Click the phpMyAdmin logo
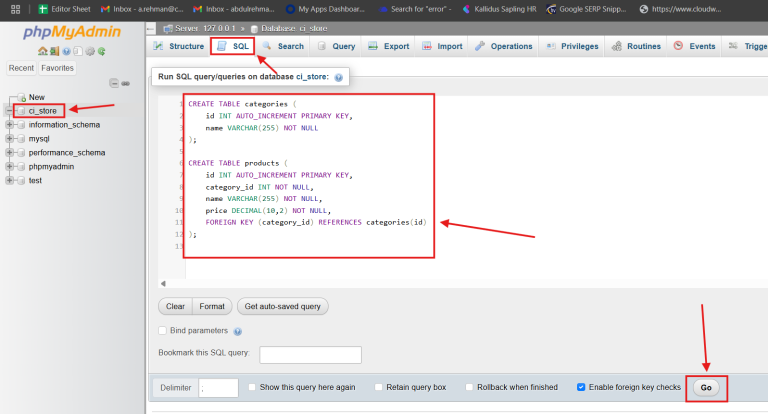The height and width of the screenshot is (414, 768). pos(72,32)
